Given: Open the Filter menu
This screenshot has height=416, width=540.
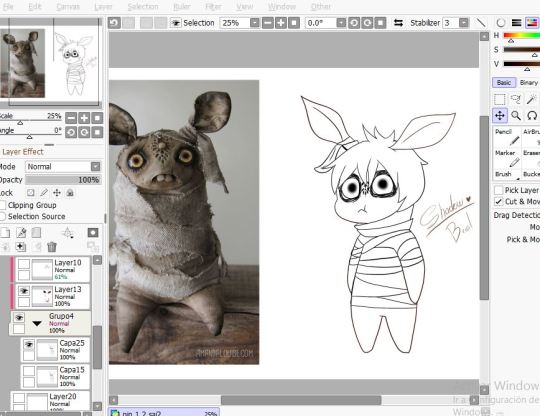Looking at the screenshot, I should click(213, 7).
